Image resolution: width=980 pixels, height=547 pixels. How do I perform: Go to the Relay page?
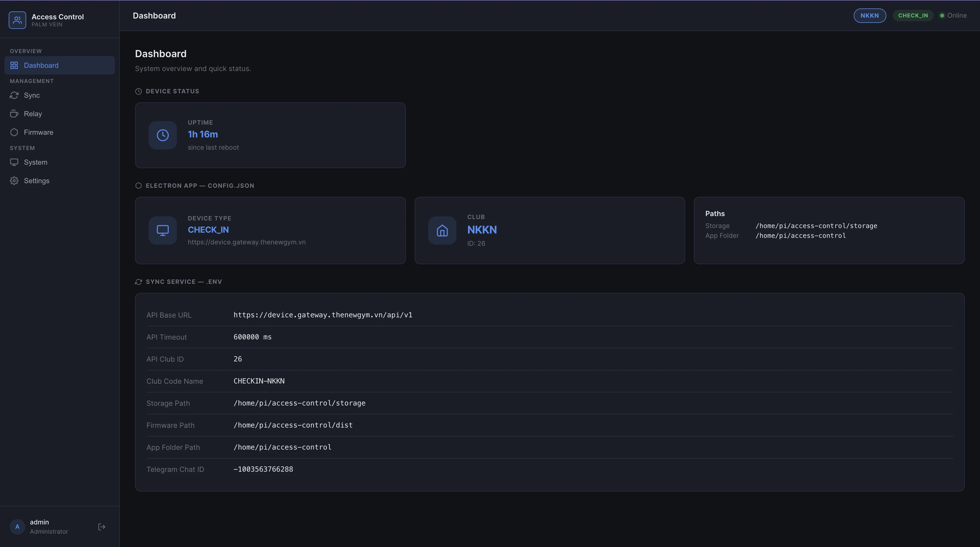(59, 114)
